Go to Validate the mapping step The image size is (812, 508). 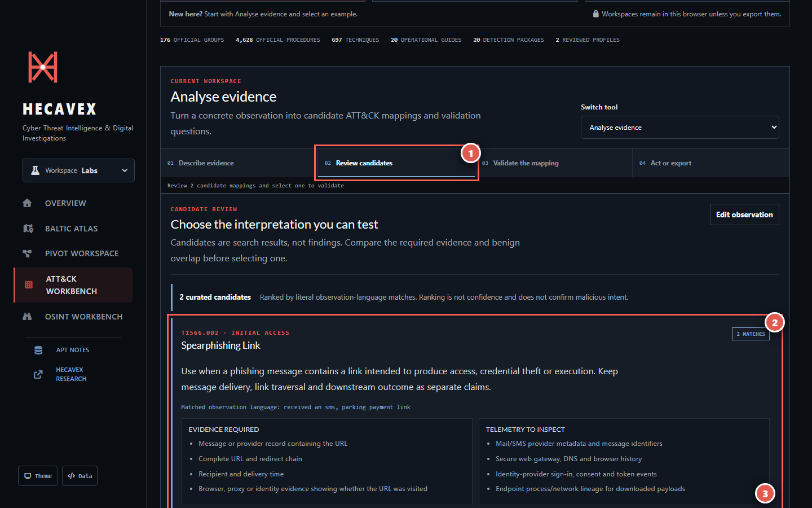pyautogui.click(x=554, y=163)
